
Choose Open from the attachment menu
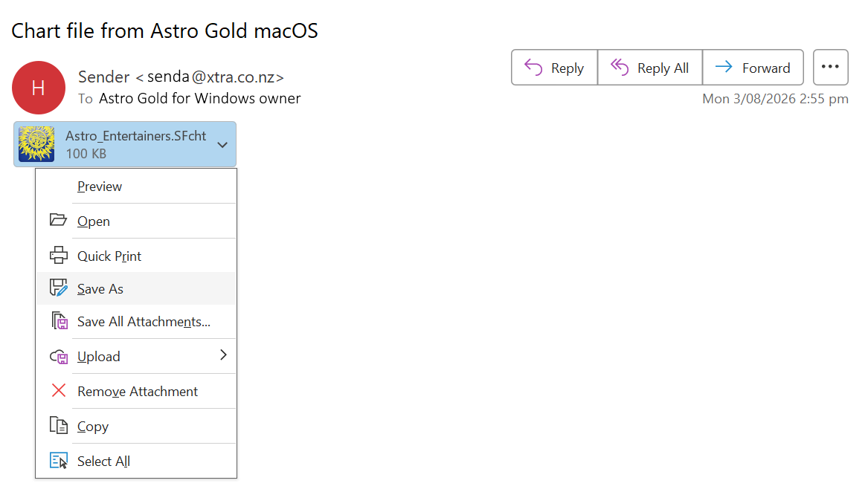tap(136, 221)
